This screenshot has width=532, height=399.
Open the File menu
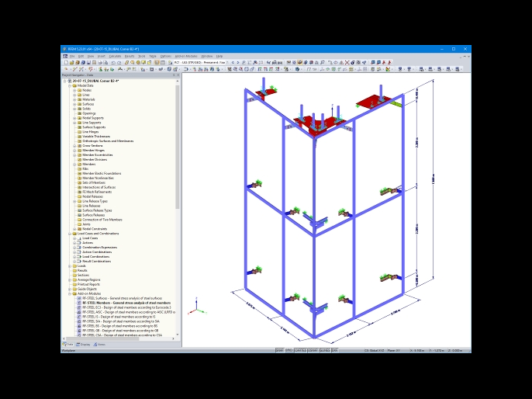tap(72, 56)
